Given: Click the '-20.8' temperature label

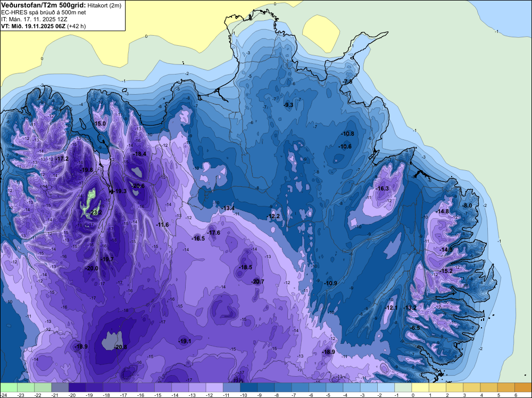Looking at the screenshot, I should (x=120, y=347).
